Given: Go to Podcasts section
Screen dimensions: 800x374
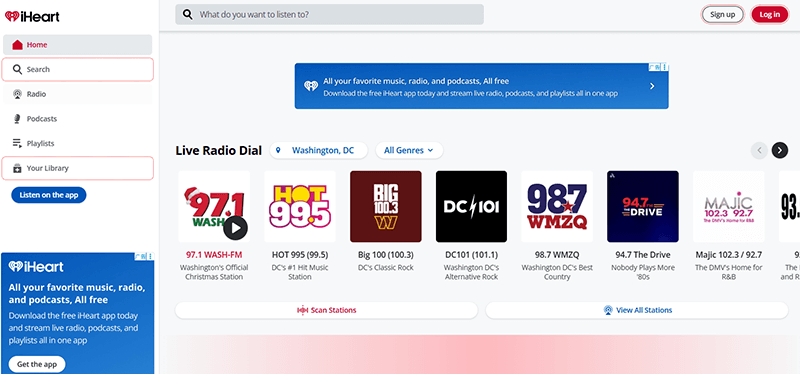Looking at the screenshot, I should [x=78, y=119].
